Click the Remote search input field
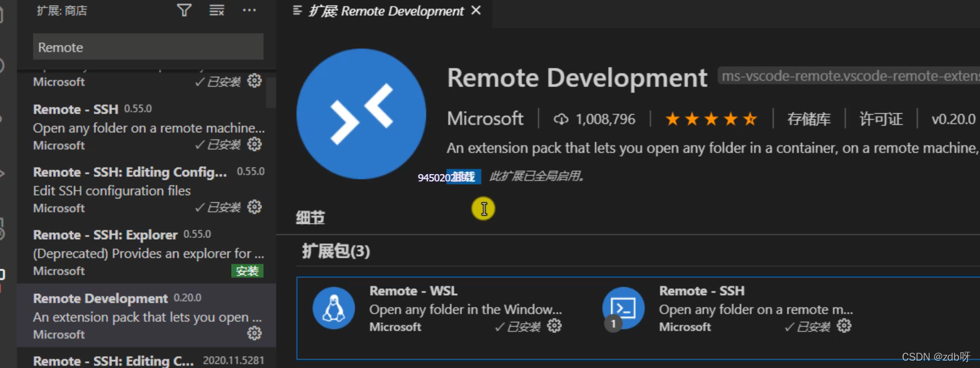This screenshot has width=980, height=368. [148, 47]
